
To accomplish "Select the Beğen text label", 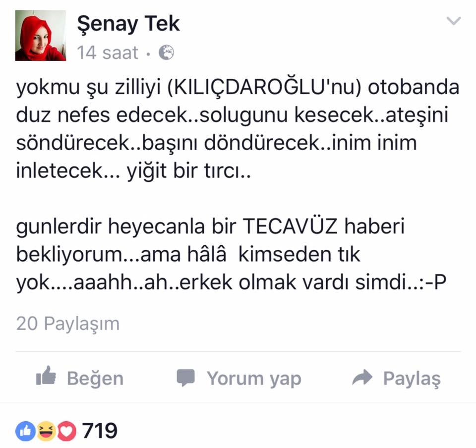I will click(x=95, y=379).
